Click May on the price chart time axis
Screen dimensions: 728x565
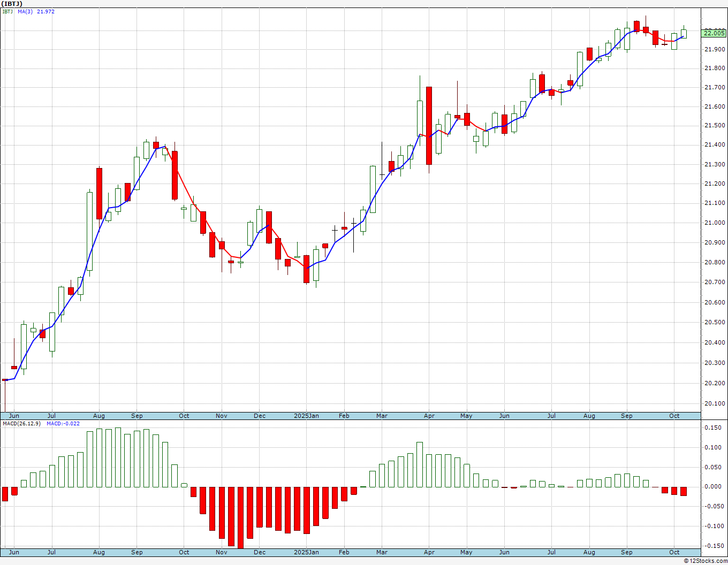pos(466,416)
